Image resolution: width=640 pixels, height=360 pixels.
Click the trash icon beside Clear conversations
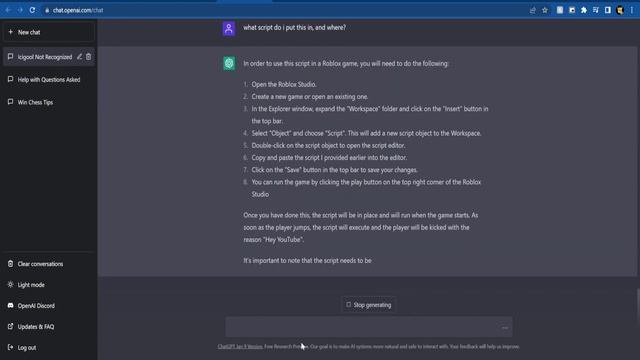(x=10, y=264)
